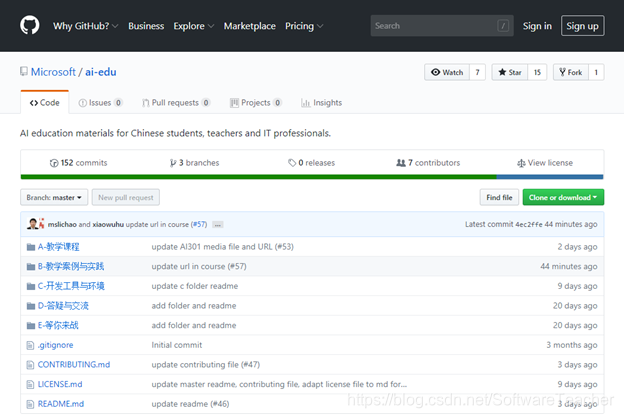
Task: Open the Branch: master selector
Action: [54, 197]
